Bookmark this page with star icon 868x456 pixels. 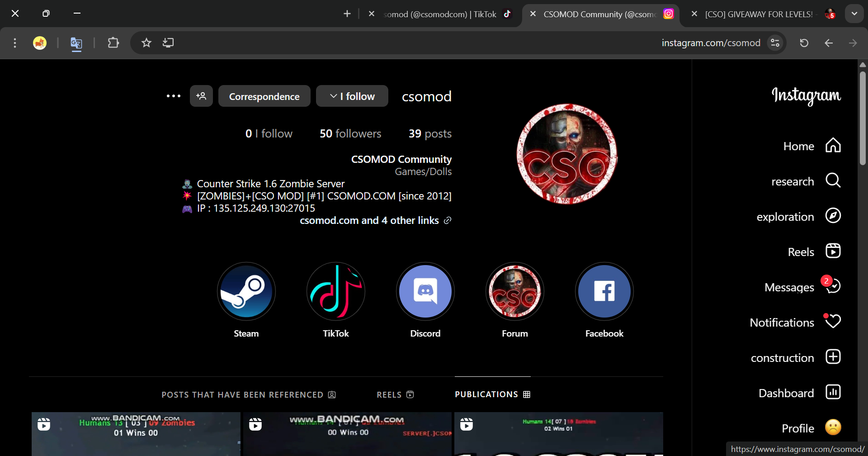146,43
